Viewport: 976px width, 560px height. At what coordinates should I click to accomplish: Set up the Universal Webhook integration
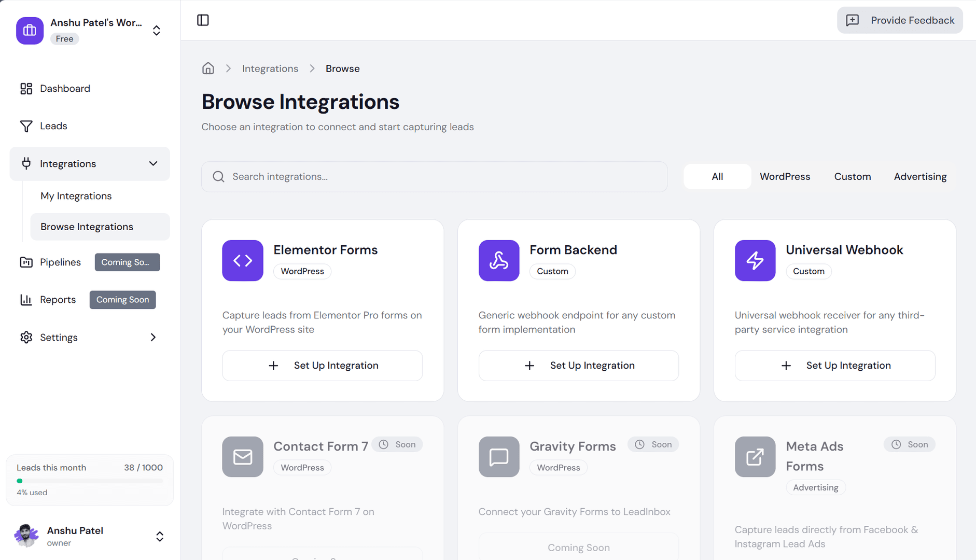pos(835,366)
